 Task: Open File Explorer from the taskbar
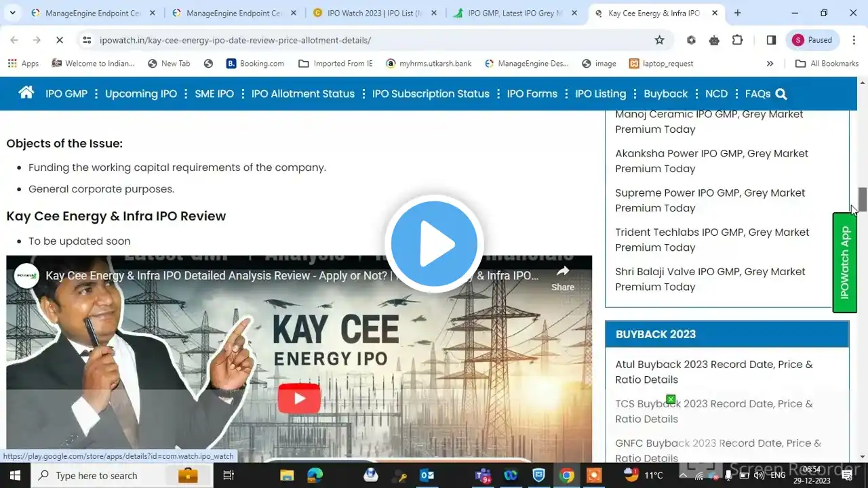point(287,475)
